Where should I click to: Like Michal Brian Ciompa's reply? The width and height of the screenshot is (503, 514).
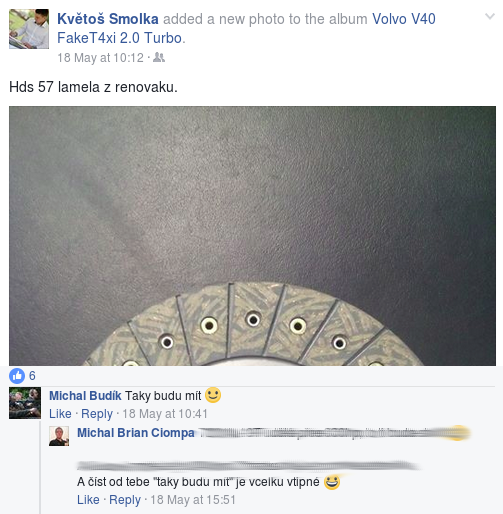point(88,500)
